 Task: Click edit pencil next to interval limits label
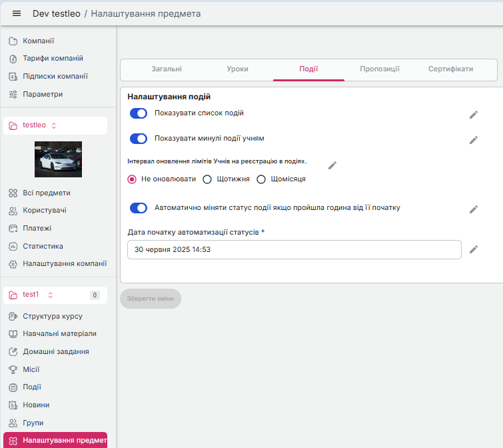click(332, 165)
